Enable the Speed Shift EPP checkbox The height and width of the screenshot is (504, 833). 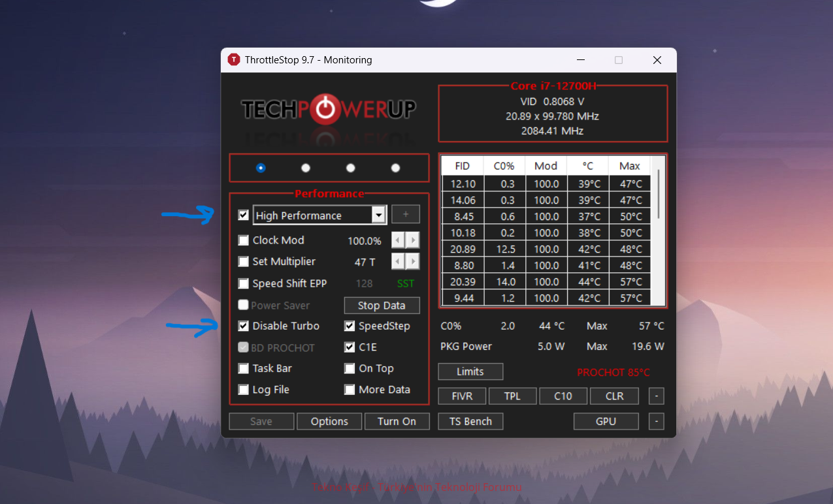(244, 283)
